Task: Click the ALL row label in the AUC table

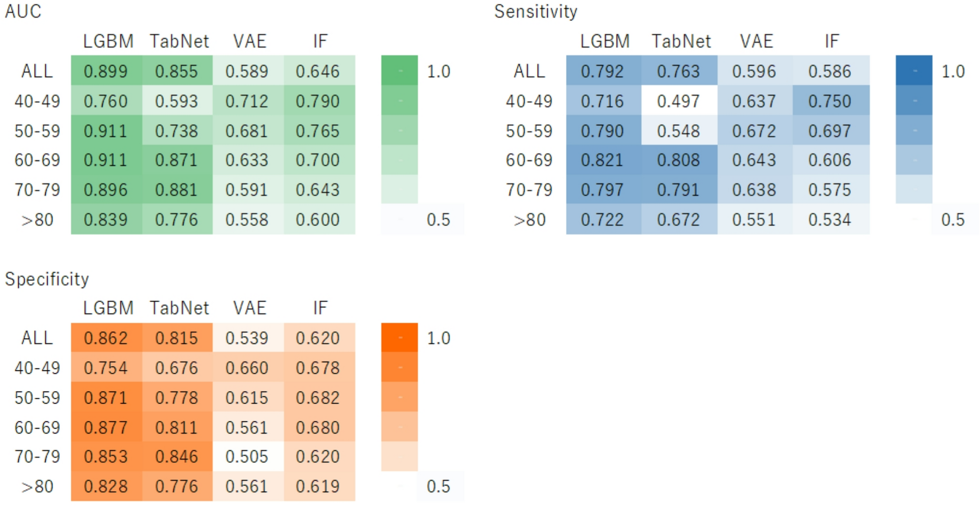Action: (37, 71)
